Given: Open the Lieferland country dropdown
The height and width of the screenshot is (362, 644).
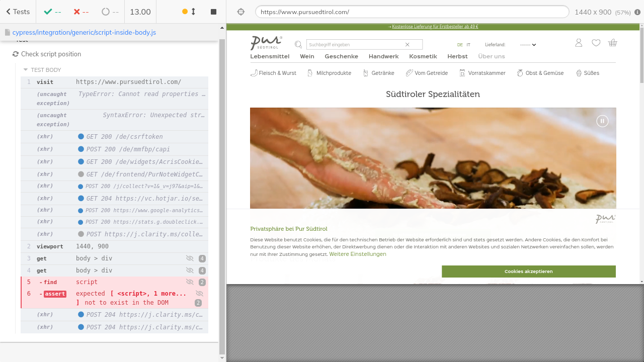Looking at the screenshot, I should tap(528, 45).
